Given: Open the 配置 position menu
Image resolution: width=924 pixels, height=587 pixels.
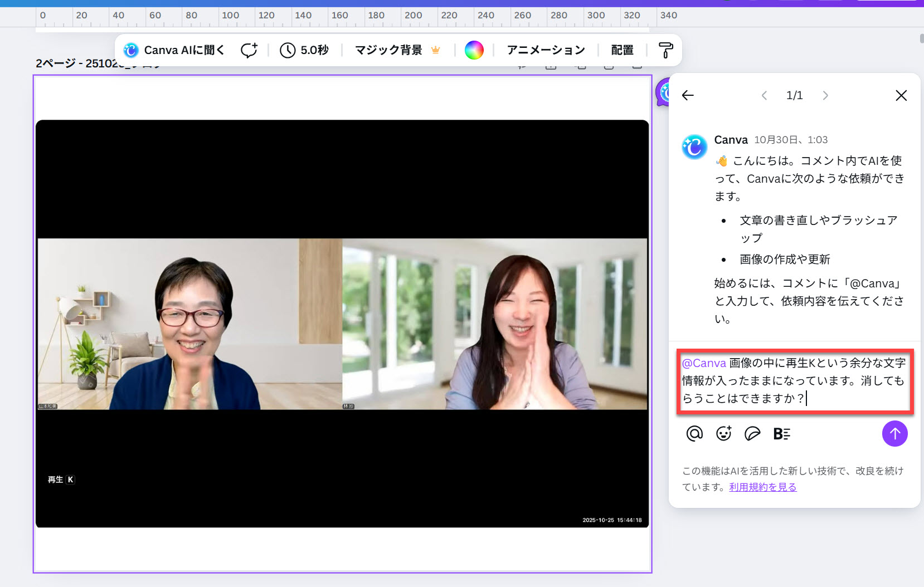Looking at the screenshot, I should [x=622, y=50].
